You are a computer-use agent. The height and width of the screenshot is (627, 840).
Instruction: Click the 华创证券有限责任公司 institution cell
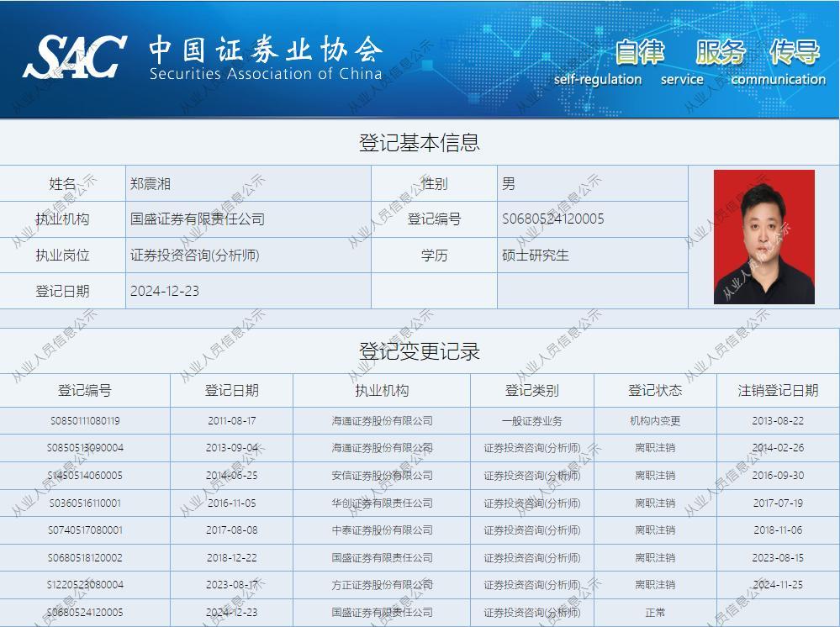click(382, 503)
